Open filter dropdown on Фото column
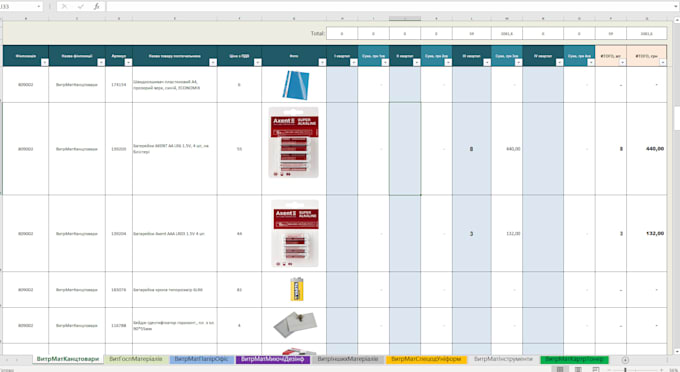Viewport: 680px width, 372px height. click(x=322, y=62)
